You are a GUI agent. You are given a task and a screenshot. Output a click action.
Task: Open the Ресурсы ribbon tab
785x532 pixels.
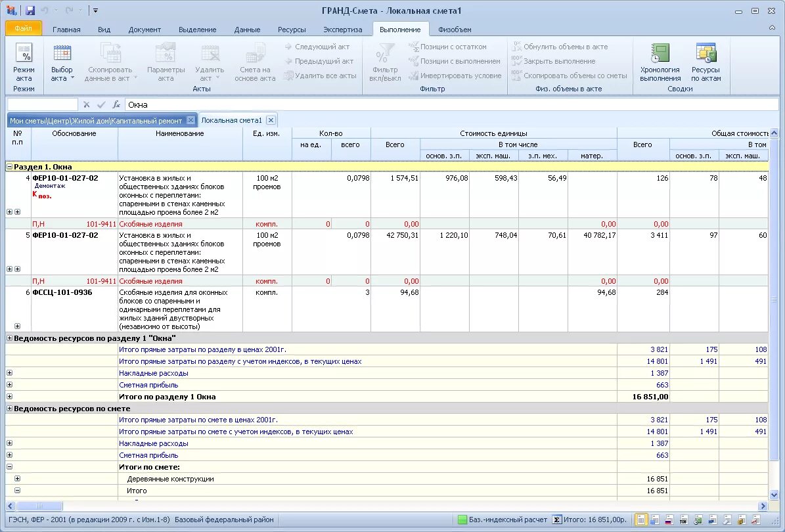(292, 30)
